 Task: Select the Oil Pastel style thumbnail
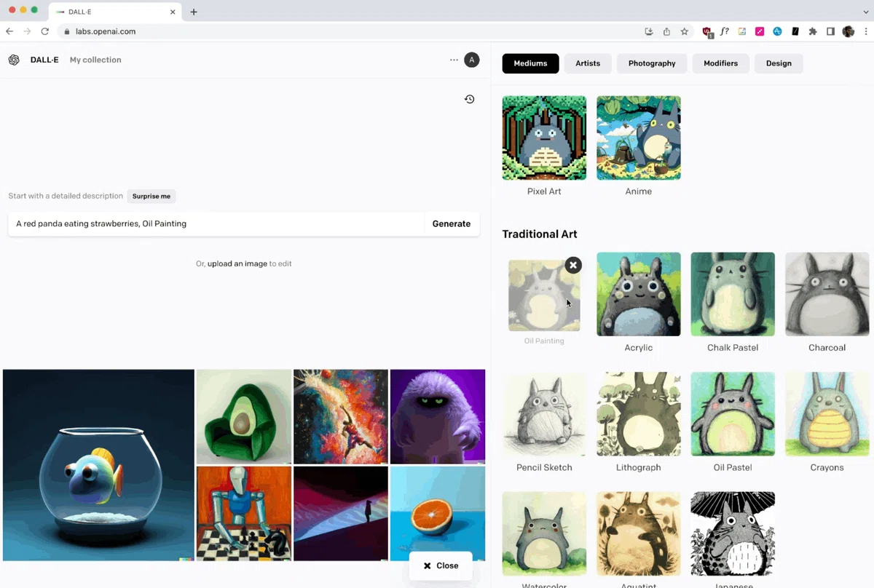tap(733, 414)
